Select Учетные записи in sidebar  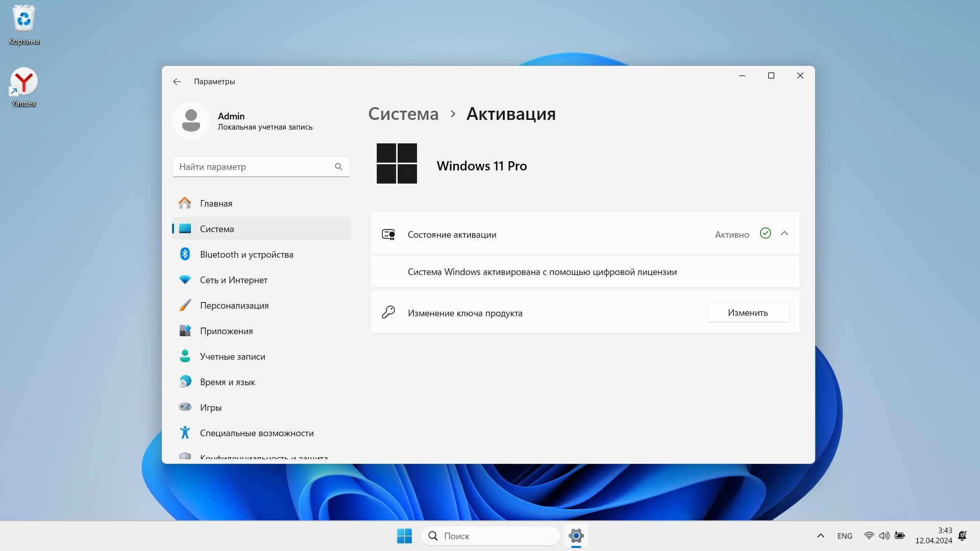pyautogui.click(x=232, y=356)
